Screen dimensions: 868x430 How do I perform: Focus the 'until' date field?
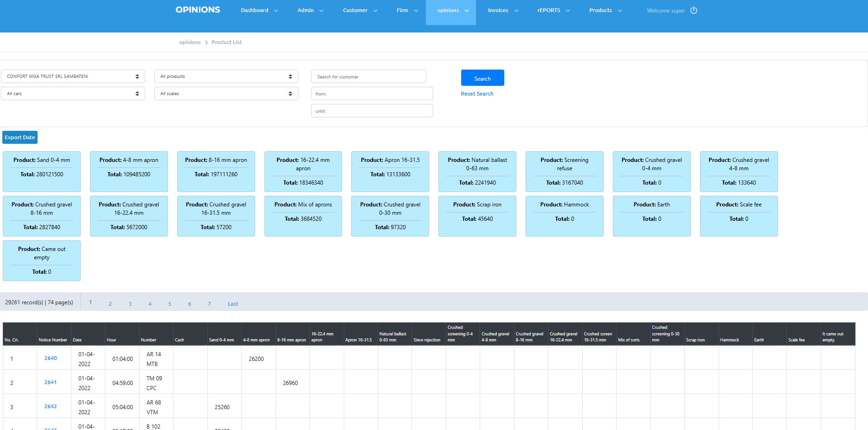[x=372, y=111]
